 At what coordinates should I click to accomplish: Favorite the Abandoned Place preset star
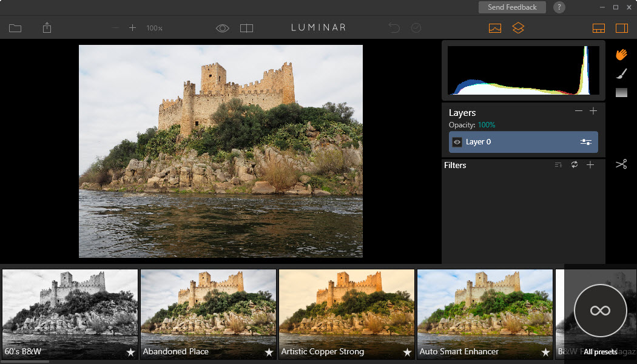click(x=269, y=352)
